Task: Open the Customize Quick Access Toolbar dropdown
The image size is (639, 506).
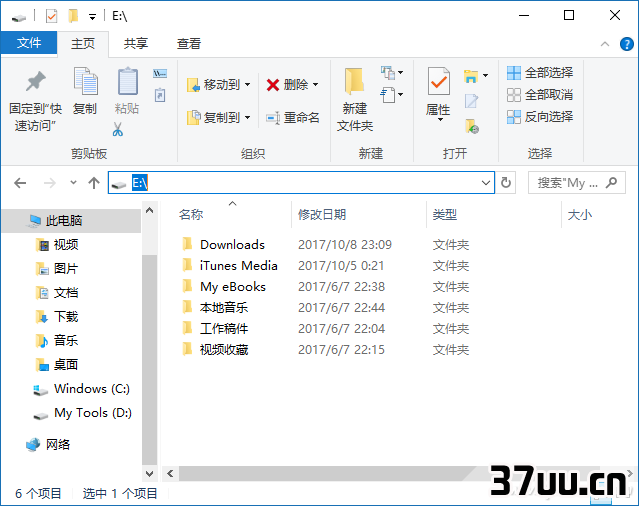Action: [93, 17]
